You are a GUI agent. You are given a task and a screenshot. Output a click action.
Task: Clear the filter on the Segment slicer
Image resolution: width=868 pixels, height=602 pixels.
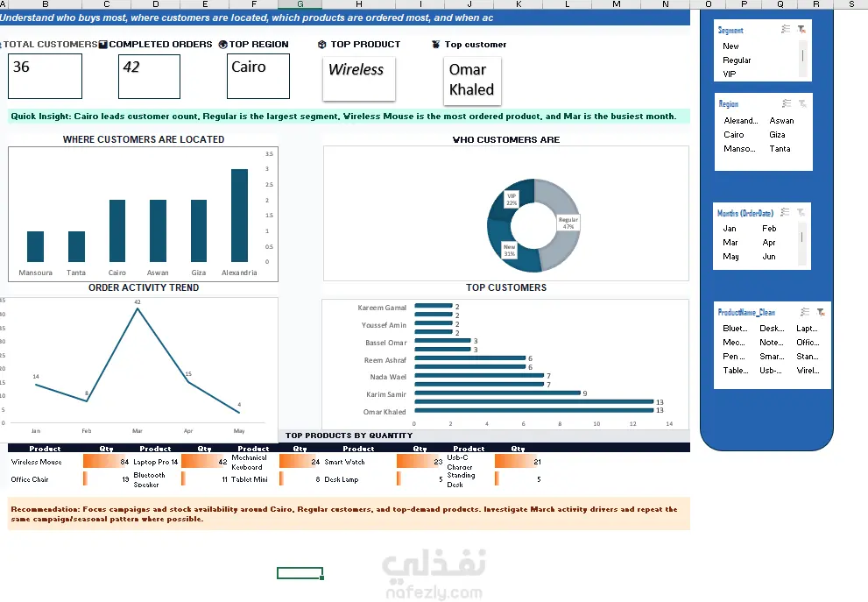click(x=801, y=29)
